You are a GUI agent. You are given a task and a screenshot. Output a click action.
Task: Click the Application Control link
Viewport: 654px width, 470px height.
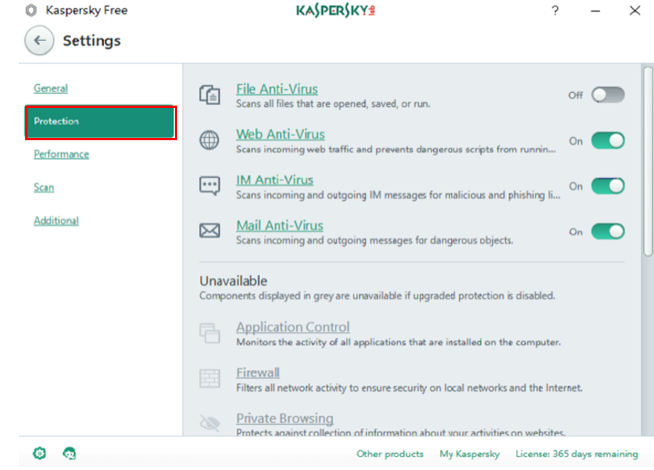pyautogui.click(x=293, y=327)
